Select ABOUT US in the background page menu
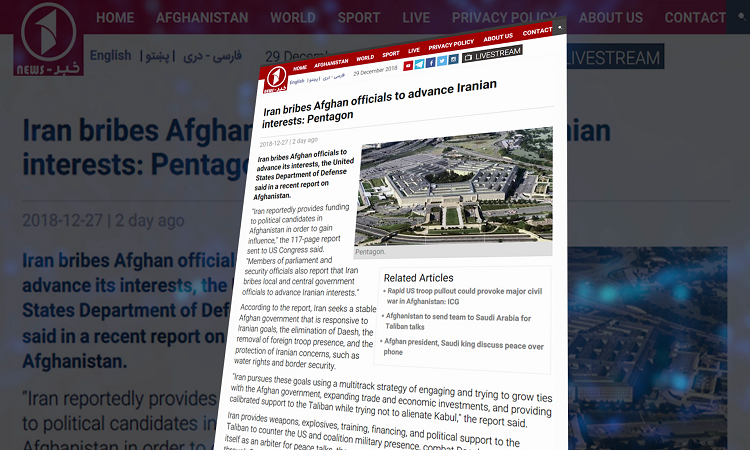Screen dimensions: 750x450 (611, 18)
